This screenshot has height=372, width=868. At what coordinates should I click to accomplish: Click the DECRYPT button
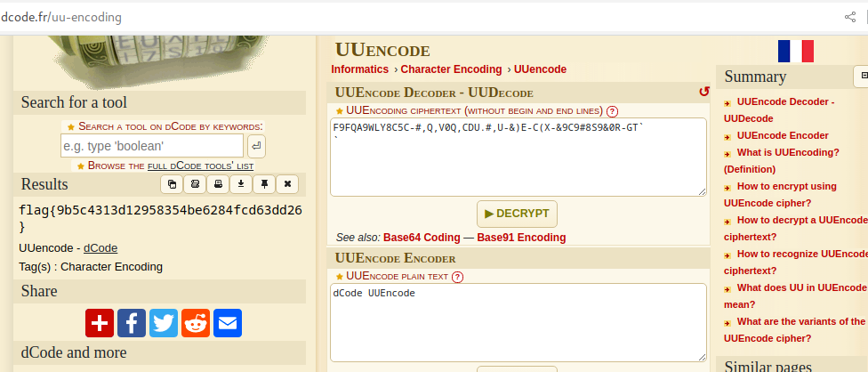[x=517, y=214]
